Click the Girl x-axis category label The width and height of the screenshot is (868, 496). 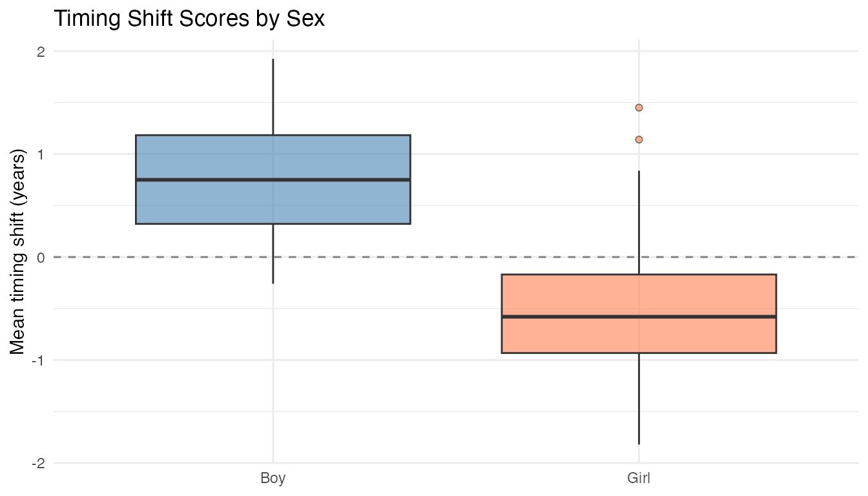click(639, 479)
